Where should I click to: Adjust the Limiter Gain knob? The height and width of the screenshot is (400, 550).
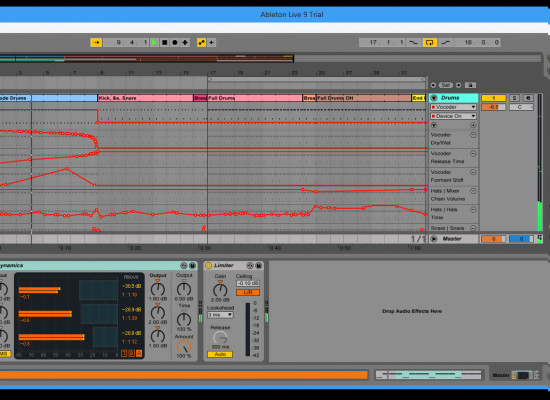(x=220, y=290)
